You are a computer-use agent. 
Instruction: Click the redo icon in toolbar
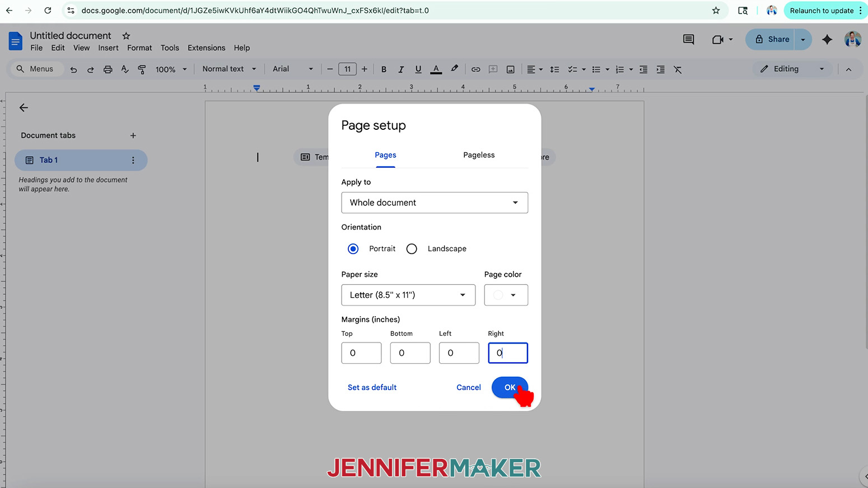(x=90, y=69)
